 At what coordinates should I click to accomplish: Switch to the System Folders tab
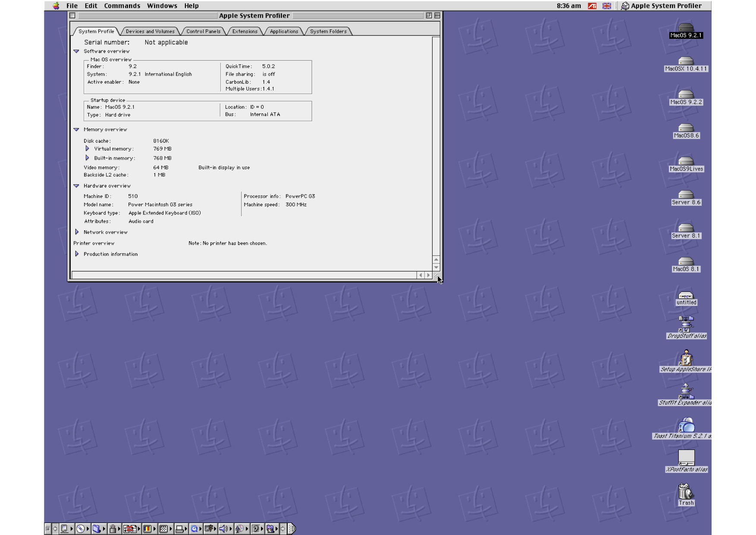pos(328,31)
